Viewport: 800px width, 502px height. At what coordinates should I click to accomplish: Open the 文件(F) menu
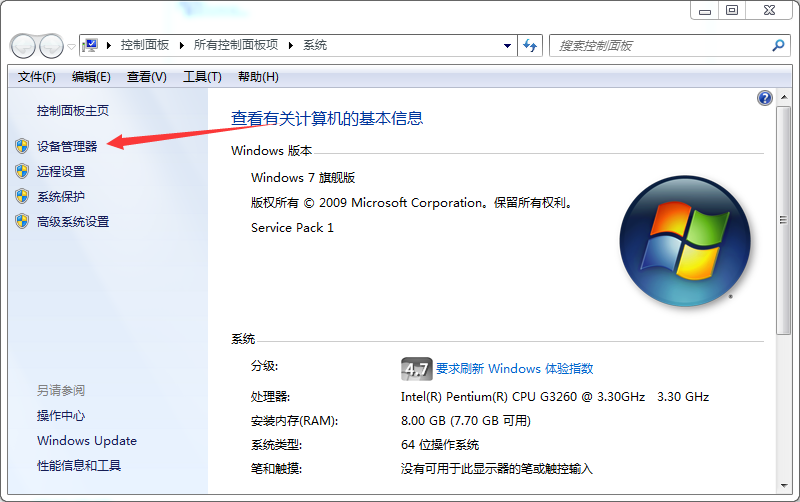[x=36, y=77]
